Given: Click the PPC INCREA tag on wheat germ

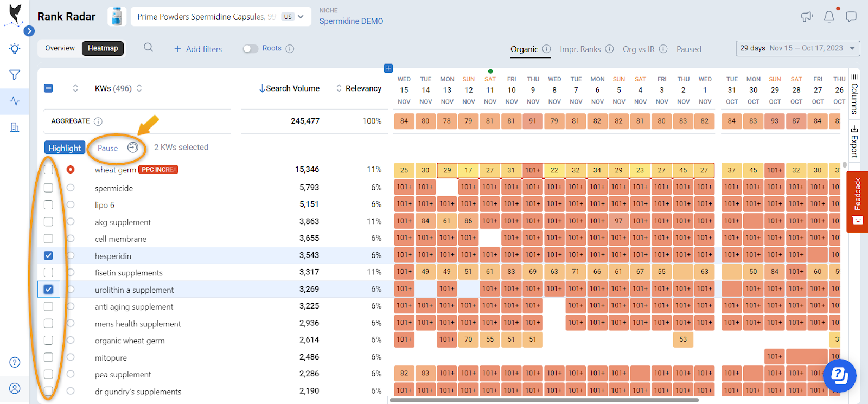Looking at the screenshot, I should 158,170.
